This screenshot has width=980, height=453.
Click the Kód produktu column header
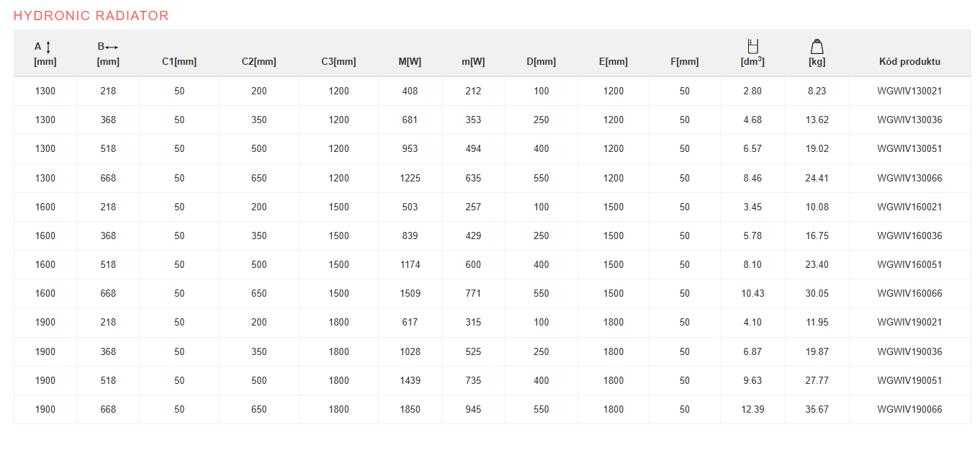(909, 62)
